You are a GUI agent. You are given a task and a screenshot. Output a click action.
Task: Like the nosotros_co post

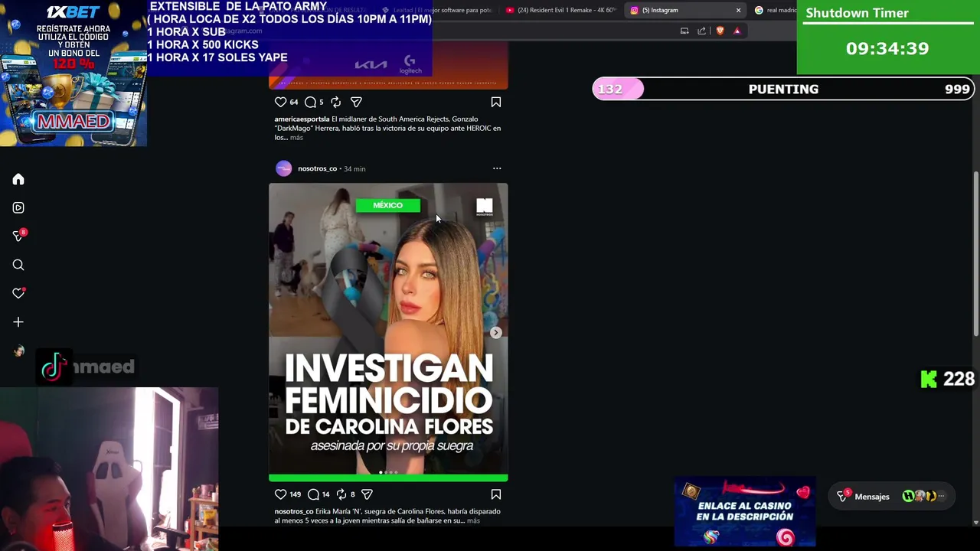tap(281, 494)
